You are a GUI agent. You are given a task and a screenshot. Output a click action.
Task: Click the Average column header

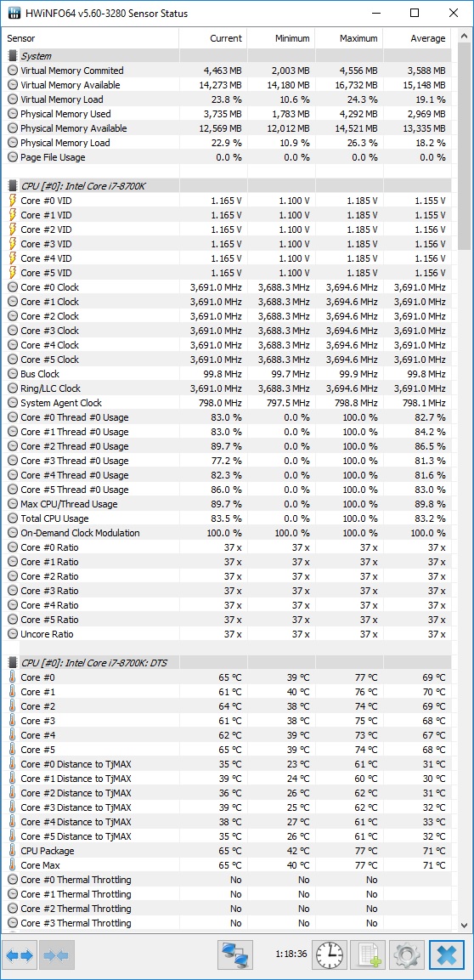pos(417,38)
